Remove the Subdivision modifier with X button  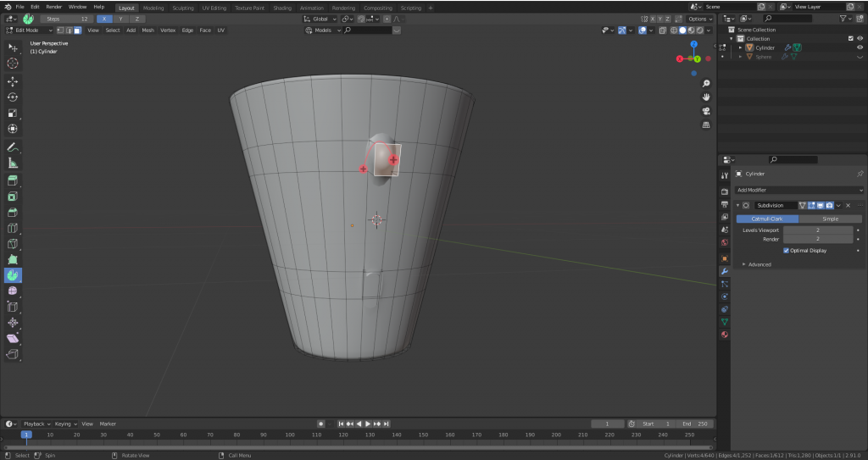(x=848, y=205)
